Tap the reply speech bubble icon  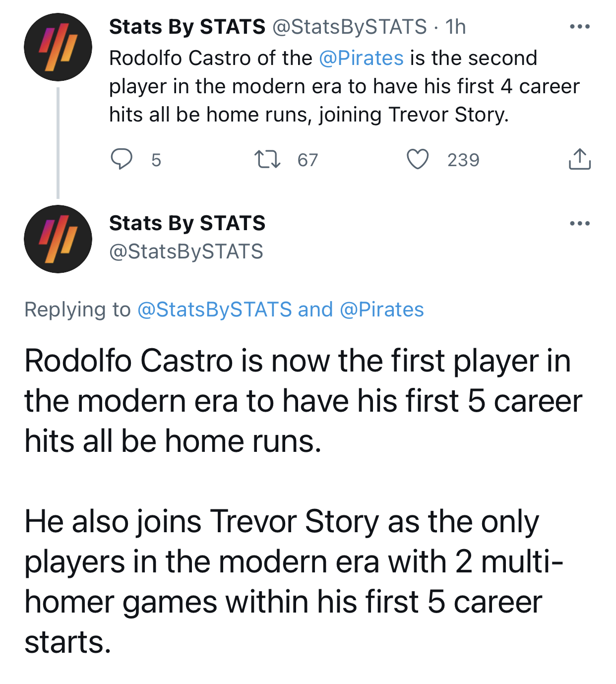click(121, 159)
